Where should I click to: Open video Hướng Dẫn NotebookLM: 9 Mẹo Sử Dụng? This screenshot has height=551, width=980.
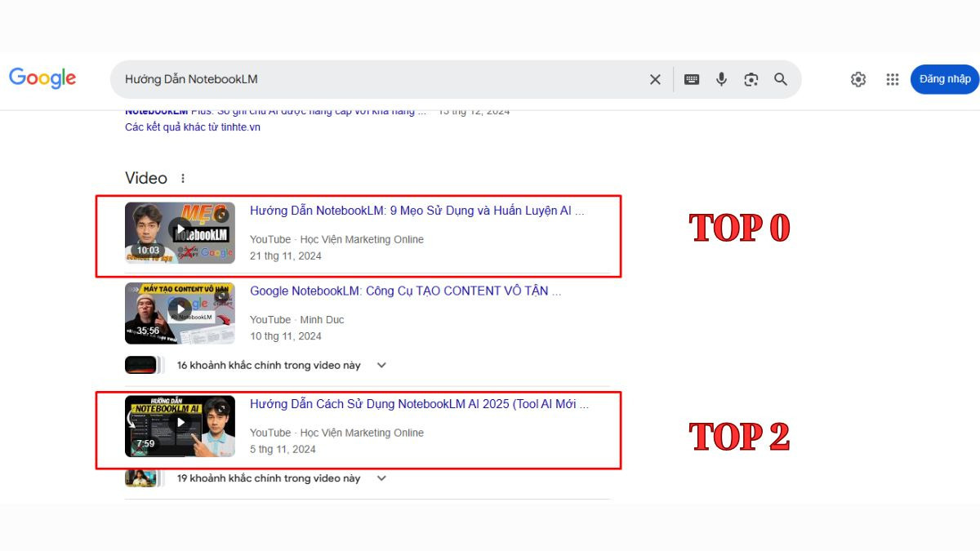(x=417, y=211)
